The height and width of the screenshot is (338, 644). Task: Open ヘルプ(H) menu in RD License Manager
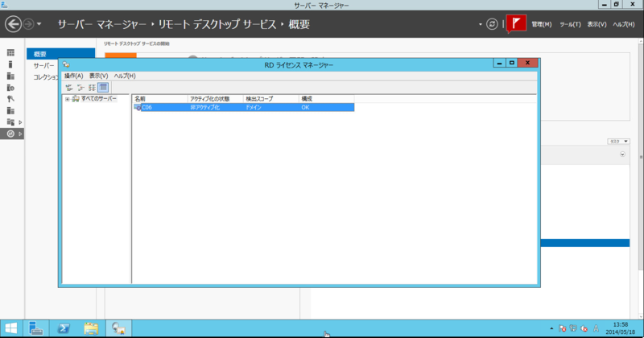click(x=125, y=76)
